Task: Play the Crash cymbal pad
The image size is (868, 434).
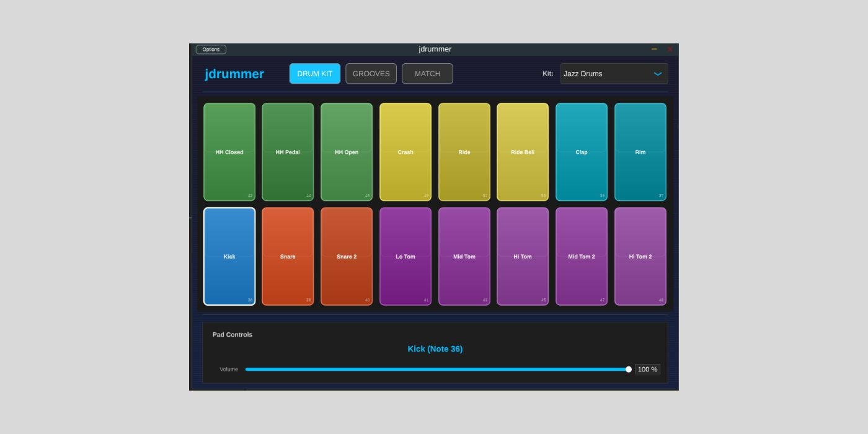Action: coord(405,152)
